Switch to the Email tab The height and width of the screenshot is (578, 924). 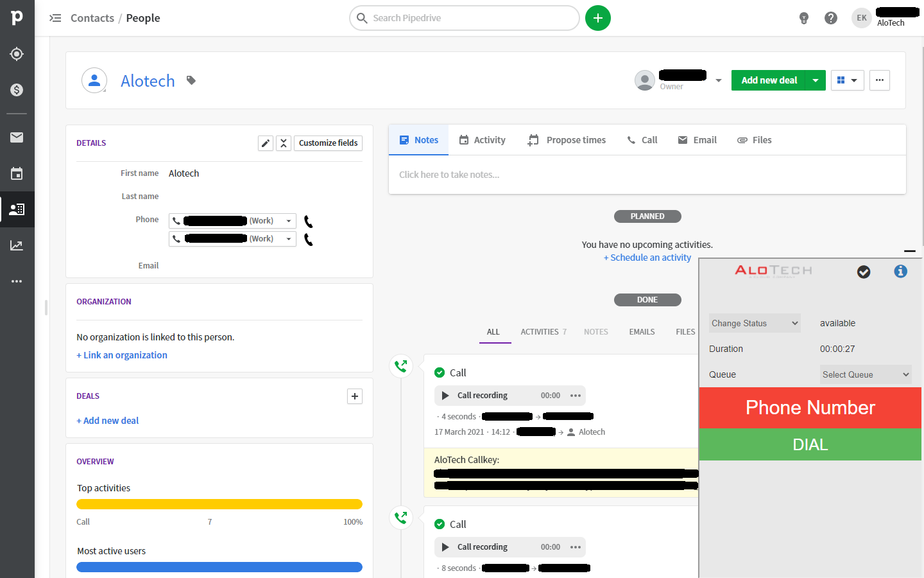coord(697,140)
